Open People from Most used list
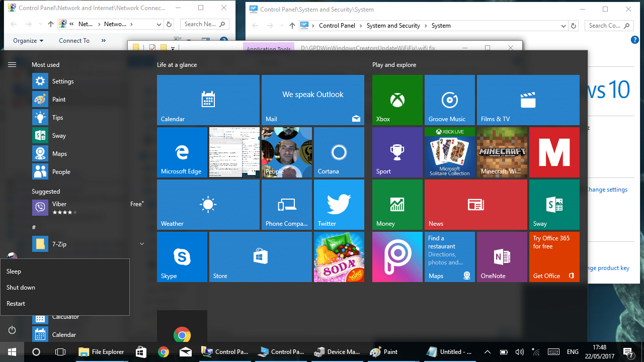The image size is (644, 362). tap(89, 171)
